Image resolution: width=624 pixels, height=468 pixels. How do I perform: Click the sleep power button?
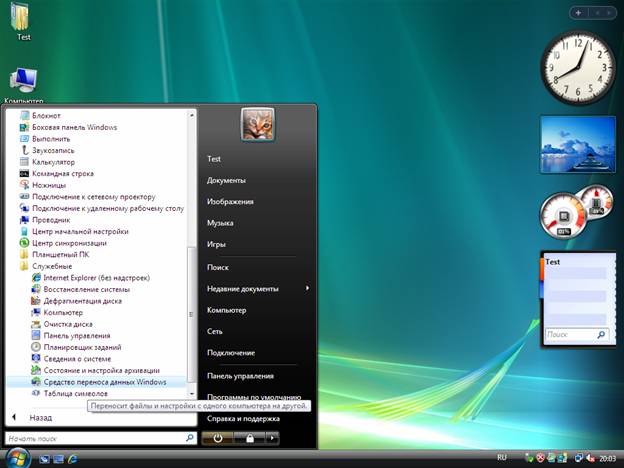(217, 439)
